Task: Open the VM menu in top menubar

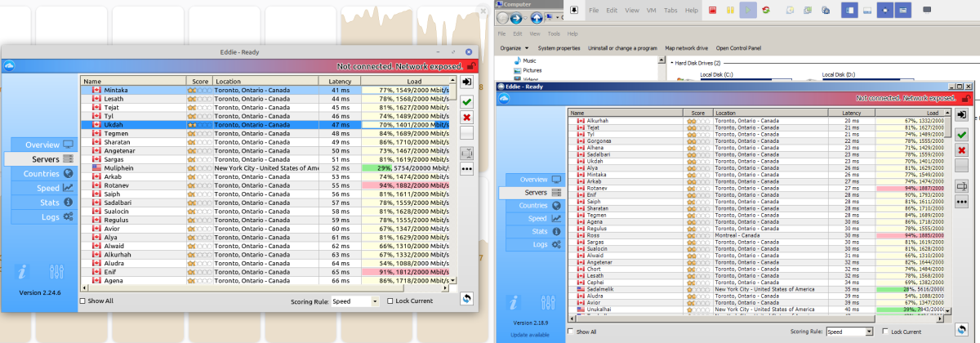Action: 648,11
